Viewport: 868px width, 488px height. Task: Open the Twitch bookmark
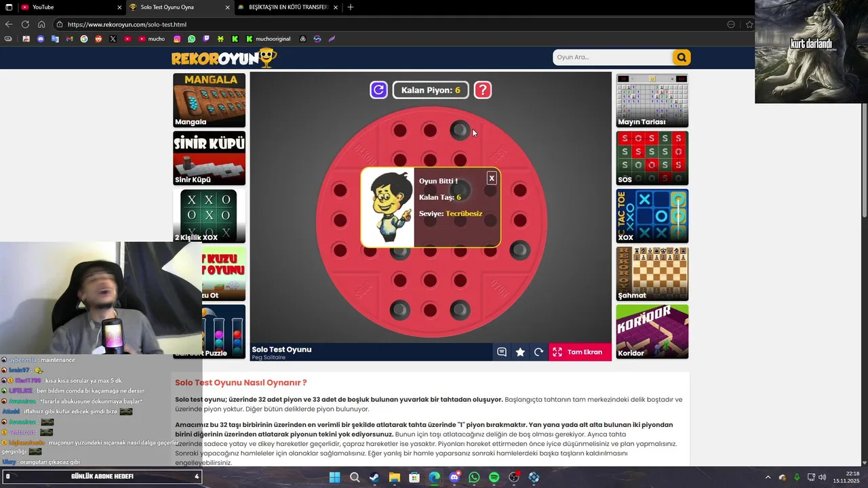(x=206, y=39)
